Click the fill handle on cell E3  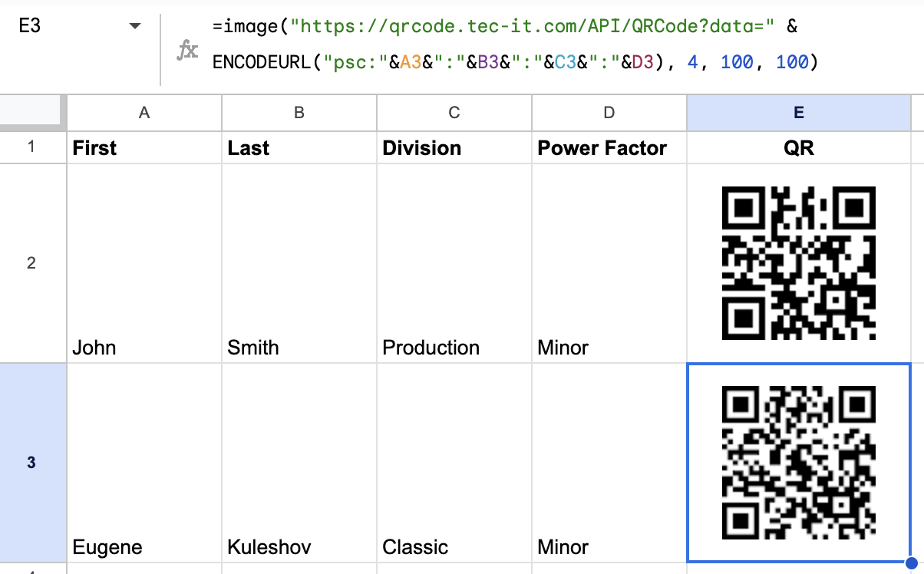click(911, 562)
